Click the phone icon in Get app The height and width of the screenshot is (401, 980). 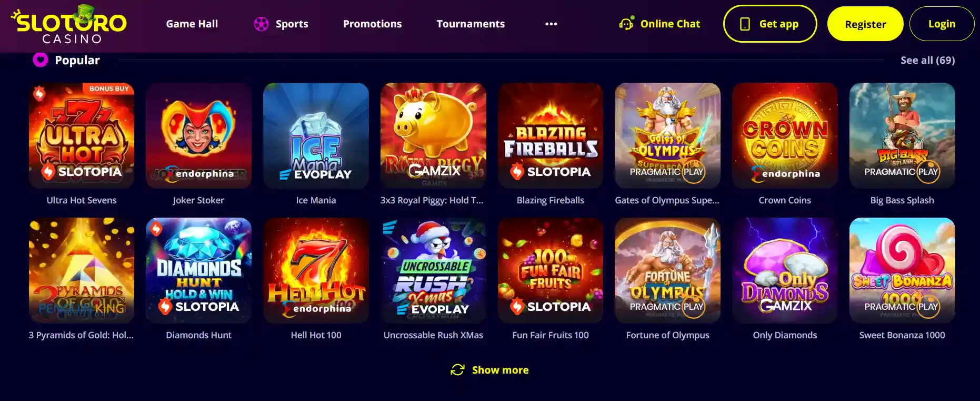[745, 24]
